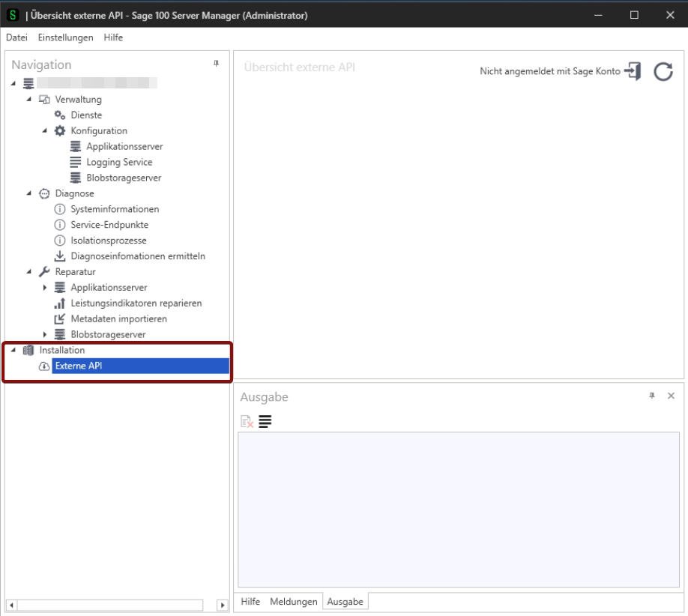688x616 pixels.
Task: Select Isolationsprozesse entry
Action: [109, 241]
